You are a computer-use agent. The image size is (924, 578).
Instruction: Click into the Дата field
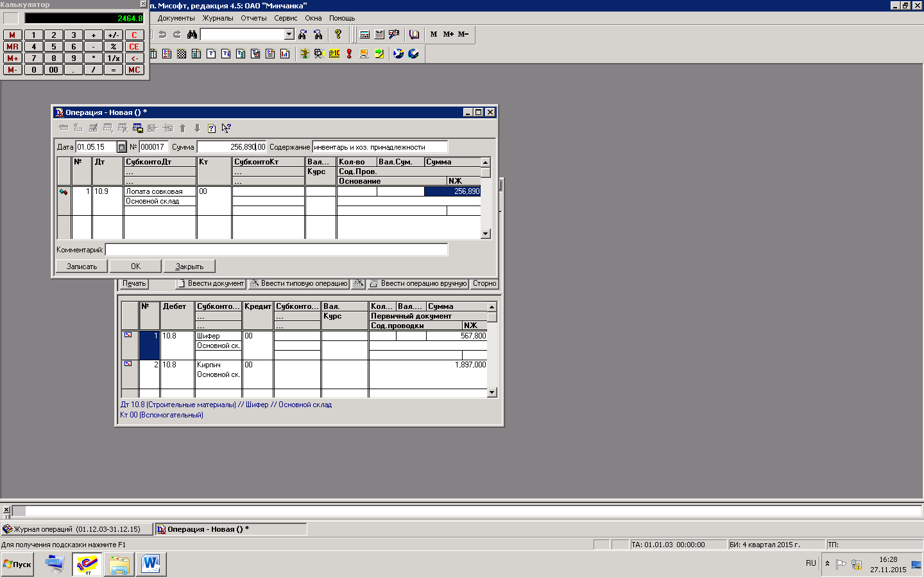click(x=96, y=147)
